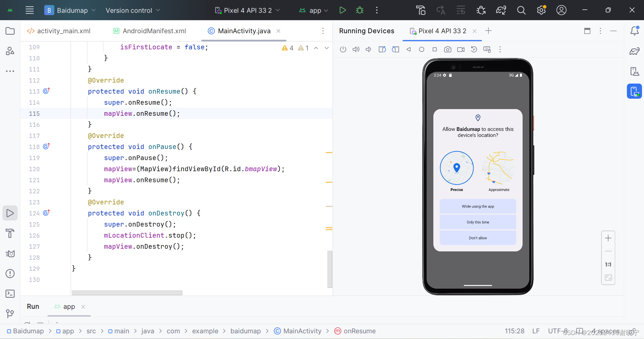This screenshot has width=644, height=339.
Task: Select the MainActivity.java tab
Action: coord(244,31)
